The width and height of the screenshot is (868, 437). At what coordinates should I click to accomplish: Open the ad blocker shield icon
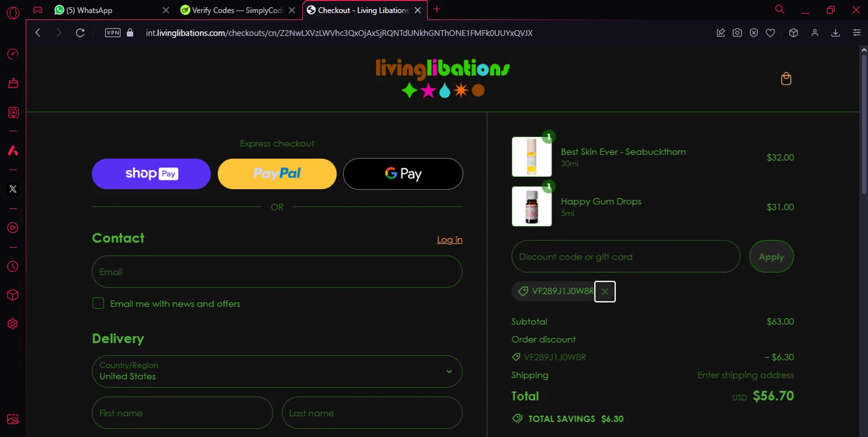[753, 33]
